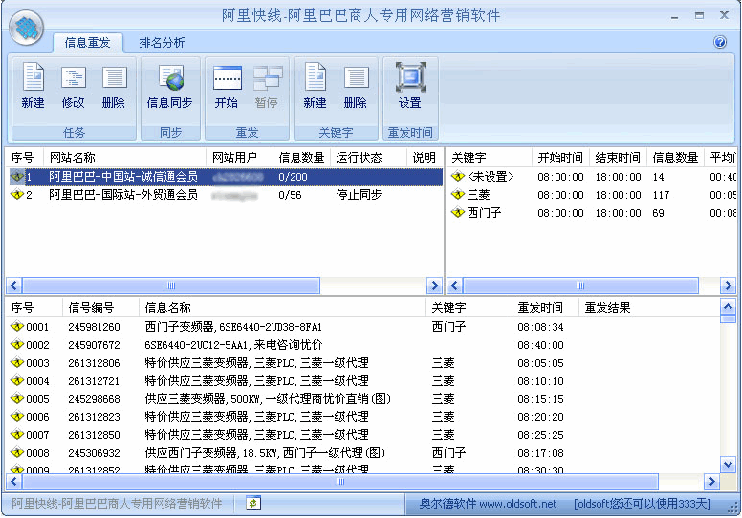
Task: Select 供应西门子变频器,18.5KY row 0008
Action: (363, 452)
